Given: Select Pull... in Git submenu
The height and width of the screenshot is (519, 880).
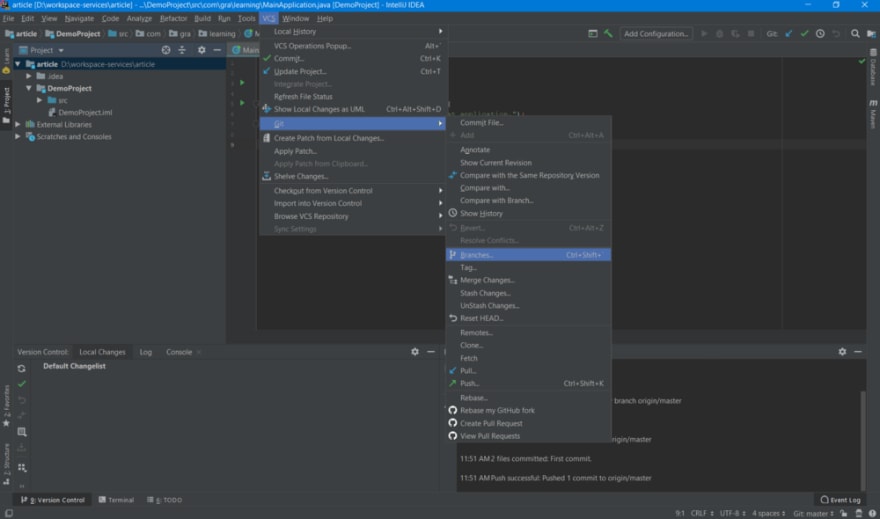Looking at the screenshot, I should click(x=528, y=370).
